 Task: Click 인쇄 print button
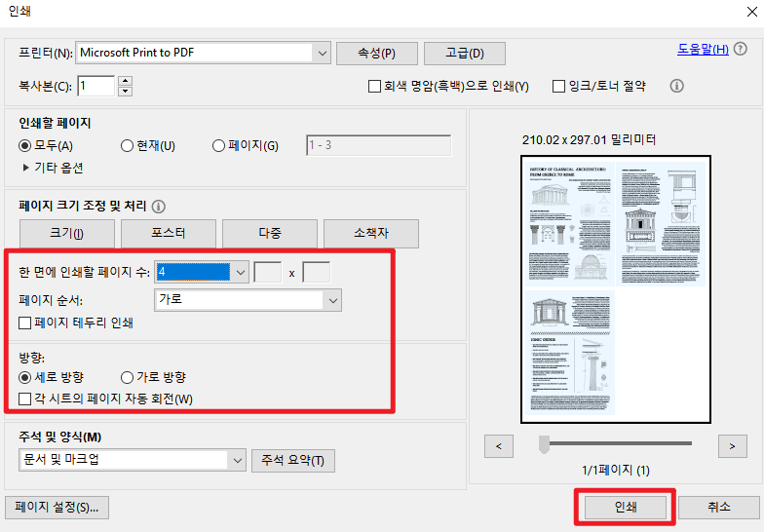click(626, 507)
